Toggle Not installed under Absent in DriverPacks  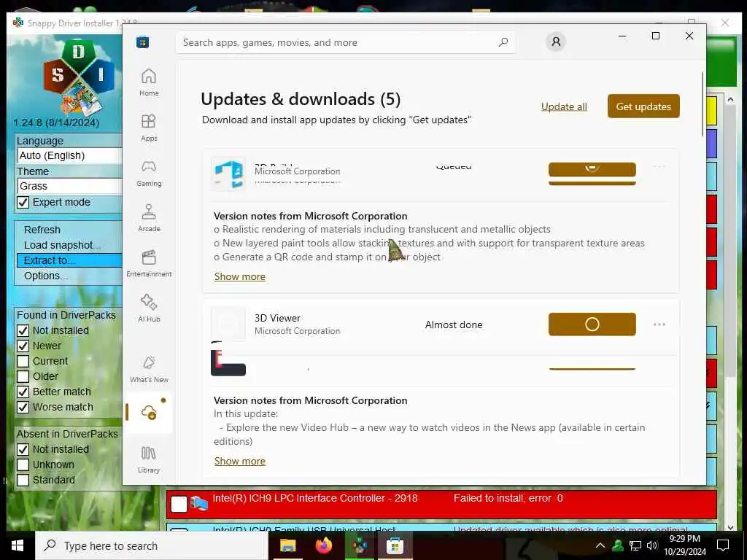click(x=23, y=449)
